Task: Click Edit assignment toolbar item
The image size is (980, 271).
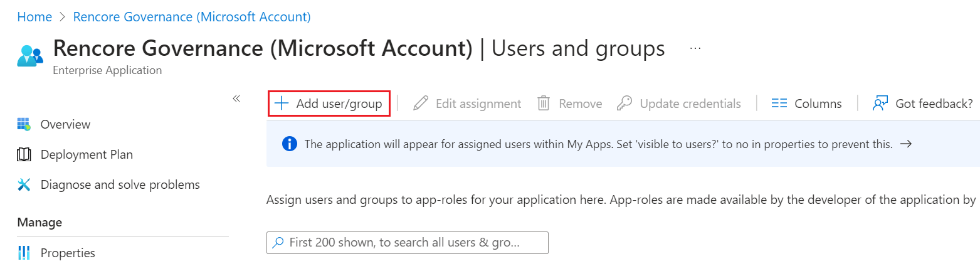Action: click(x=467, y=104)
